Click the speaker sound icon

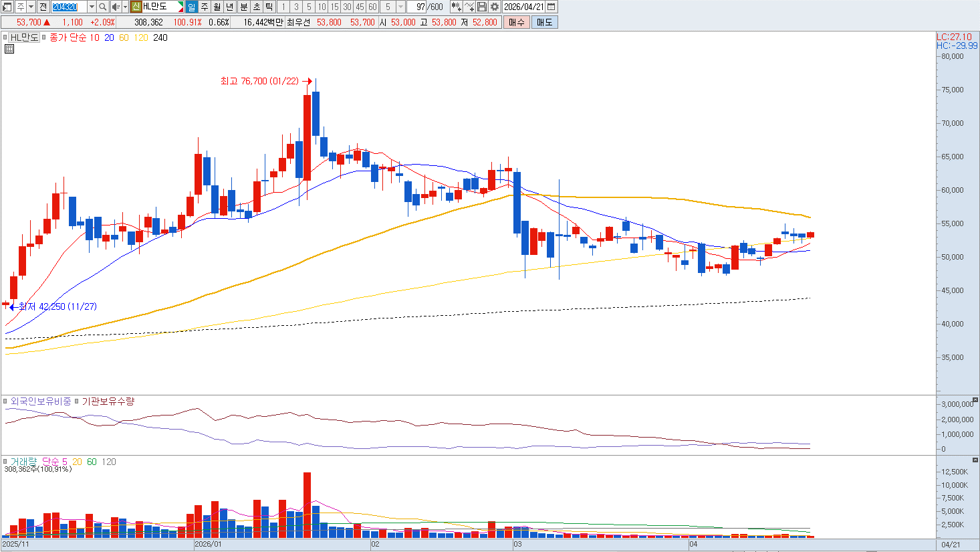pyautogui.click(x=115, y=7)
